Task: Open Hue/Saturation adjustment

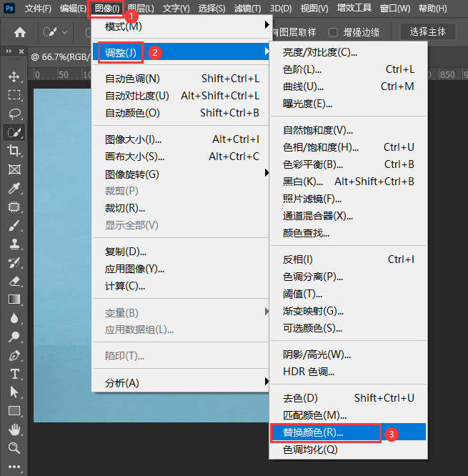Action: [349, 147]
